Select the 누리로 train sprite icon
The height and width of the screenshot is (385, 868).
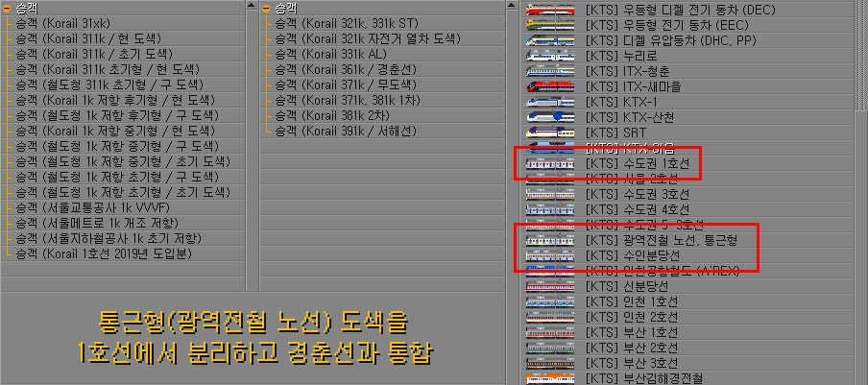[x=550, y=56]
